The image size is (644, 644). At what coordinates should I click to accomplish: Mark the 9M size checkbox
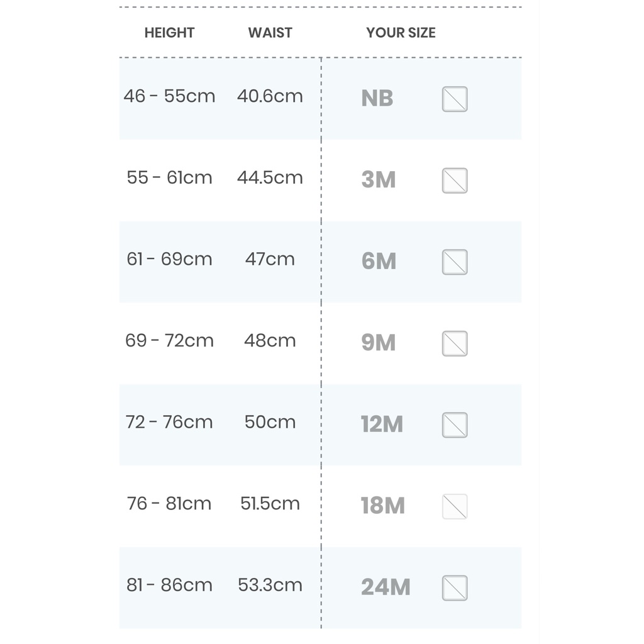point(455,343)
